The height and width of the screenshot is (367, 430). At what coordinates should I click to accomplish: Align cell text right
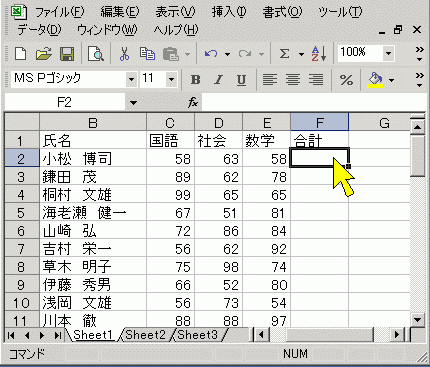pyautogui.click(x=316, y=80)
